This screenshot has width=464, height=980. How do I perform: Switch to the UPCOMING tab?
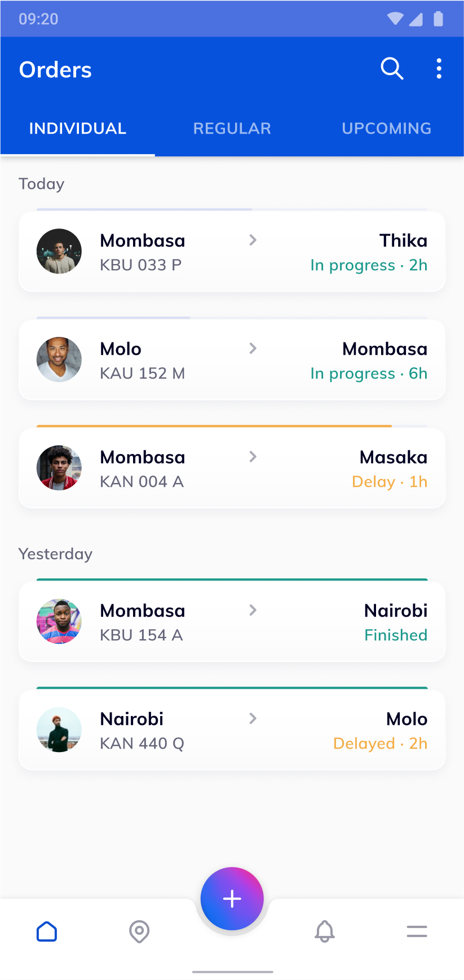[x=386, y=129]
